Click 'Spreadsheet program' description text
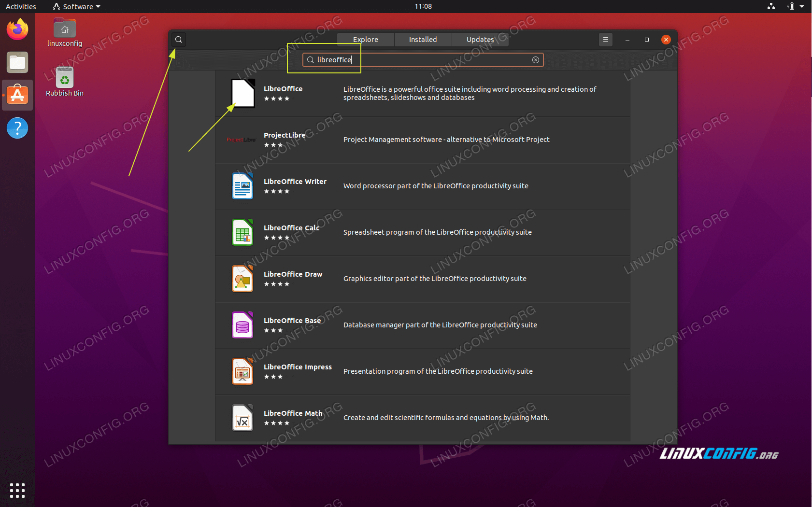Viewport: 812px width, 507px height. [x=438, y=232]
